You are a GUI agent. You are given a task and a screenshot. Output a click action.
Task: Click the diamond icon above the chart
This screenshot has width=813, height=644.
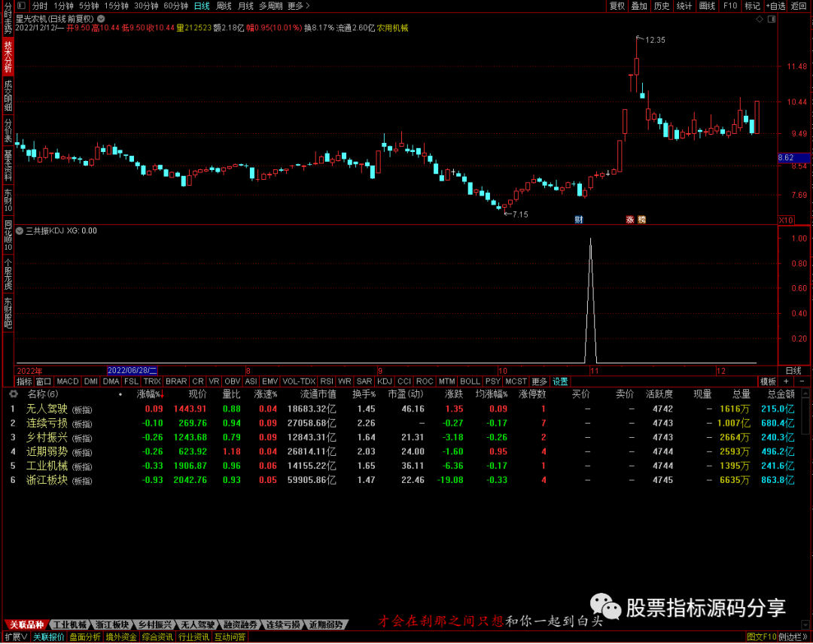[760, 19]
